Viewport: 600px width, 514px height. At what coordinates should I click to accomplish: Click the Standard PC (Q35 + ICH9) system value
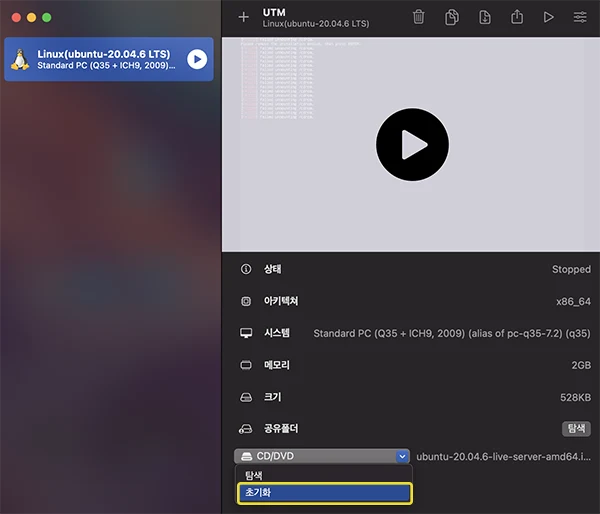click(452, 333)
